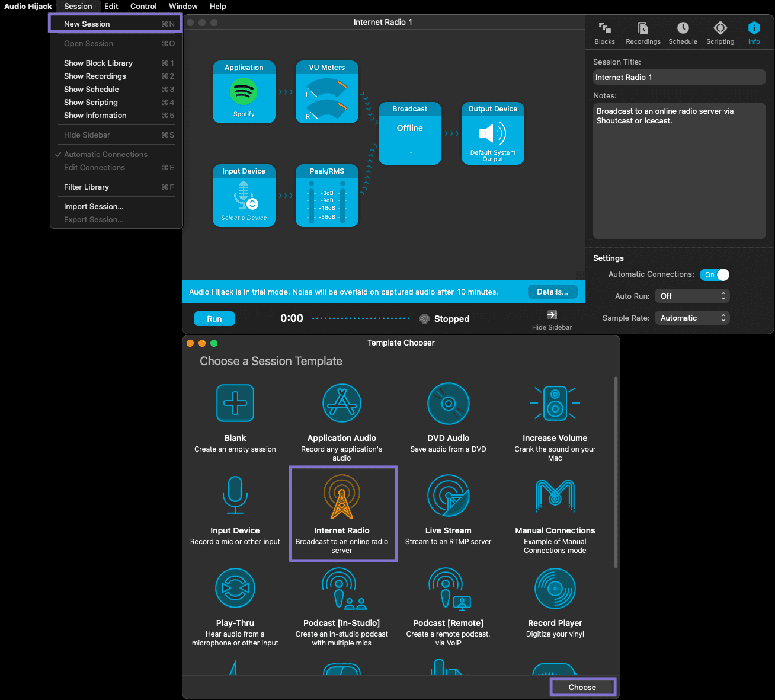
Task: Open the Scripting sidebar tab
Action: click(x=720, y=33)
